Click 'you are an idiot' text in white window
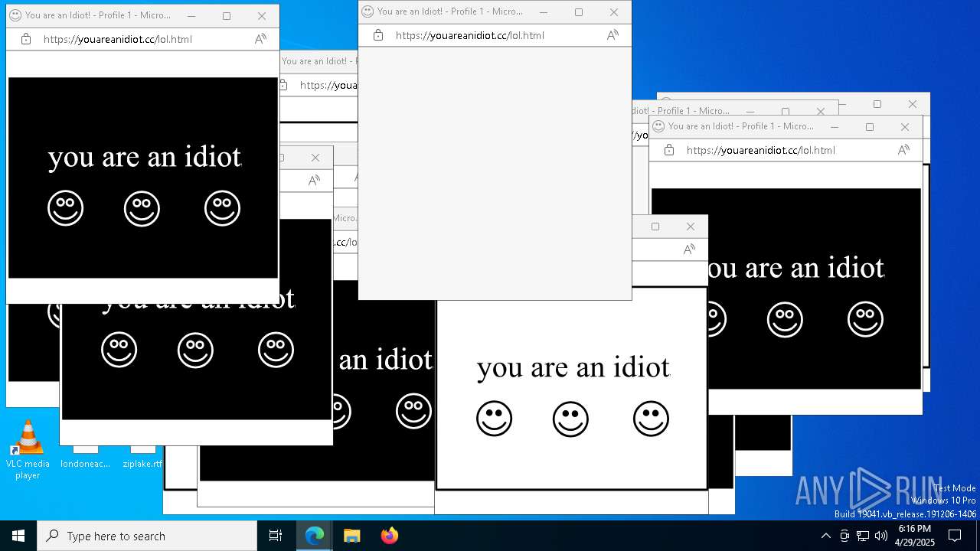Viewport: 980px width, 551px height. [x=573, y=367]
